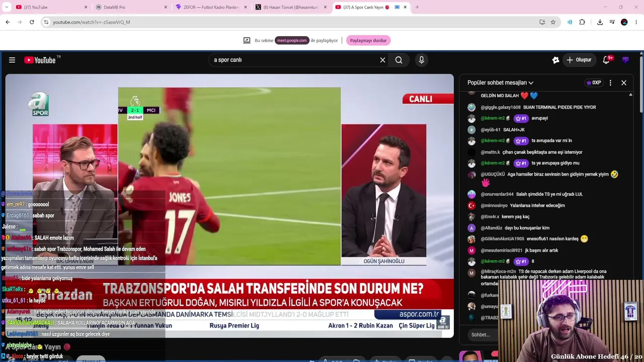The width and height of the screenshot is (644, 362).
Task: Open the browser extensions puzzle icon
Action: (582, 22)
